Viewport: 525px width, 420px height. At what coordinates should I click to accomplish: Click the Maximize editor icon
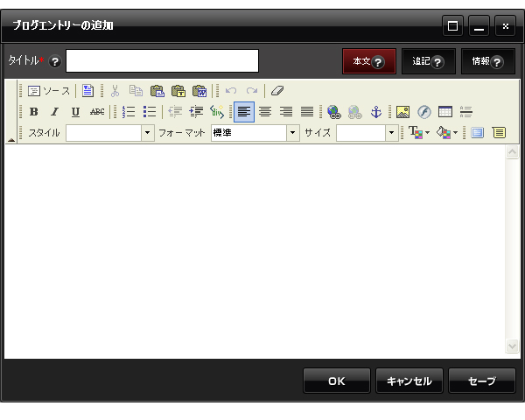(x=478, y=133)
